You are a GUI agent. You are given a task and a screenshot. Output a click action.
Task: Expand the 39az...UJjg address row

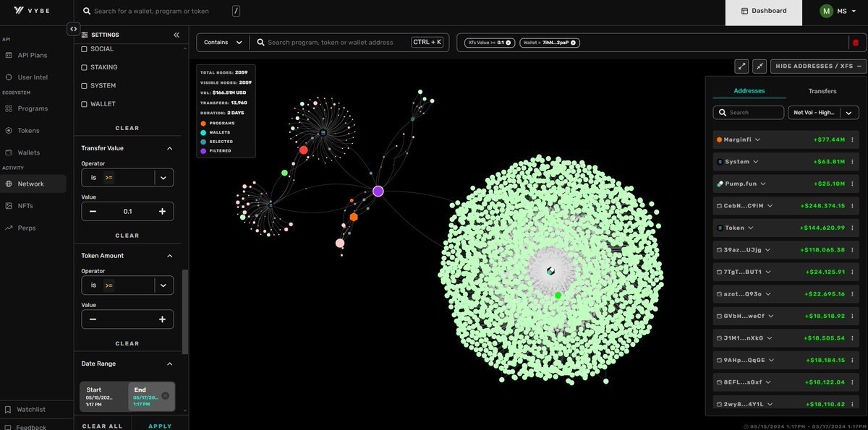(767, 250)
